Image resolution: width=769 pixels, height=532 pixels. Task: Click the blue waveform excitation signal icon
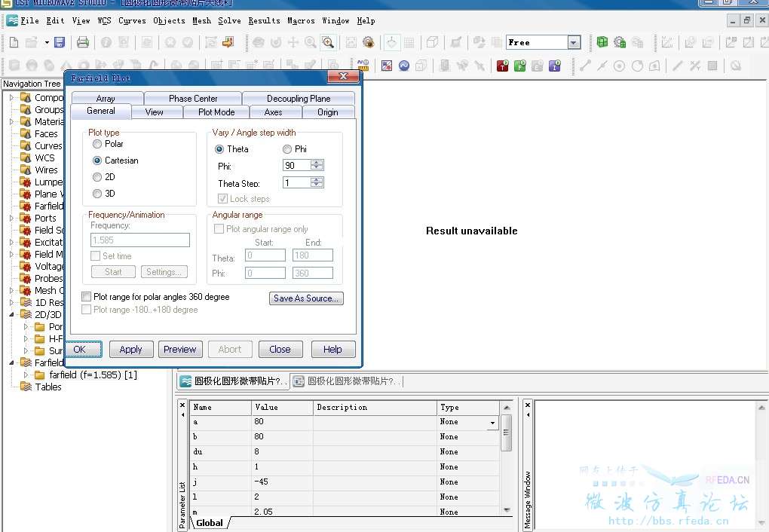[404, 66]
